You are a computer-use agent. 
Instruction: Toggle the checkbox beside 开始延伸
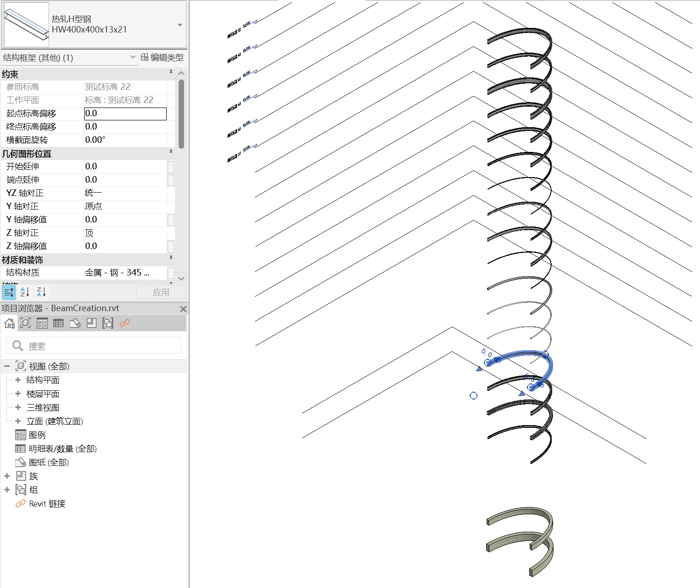coord(171,167)
